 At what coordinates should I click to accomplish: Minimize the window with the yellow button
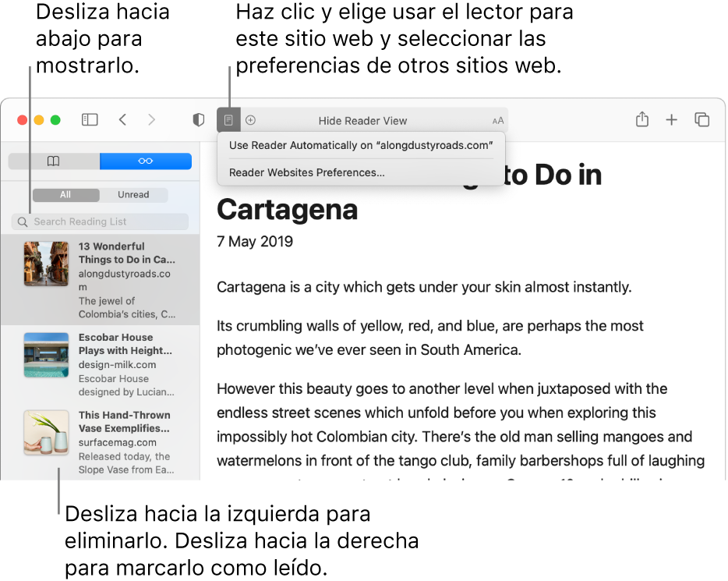[39, 120]
